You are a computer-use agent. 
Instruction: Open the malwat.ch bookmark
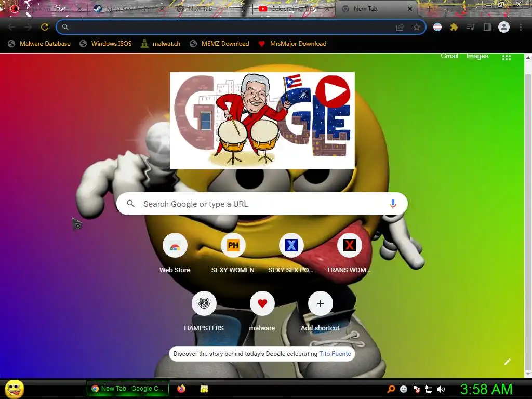click(161, 44)
